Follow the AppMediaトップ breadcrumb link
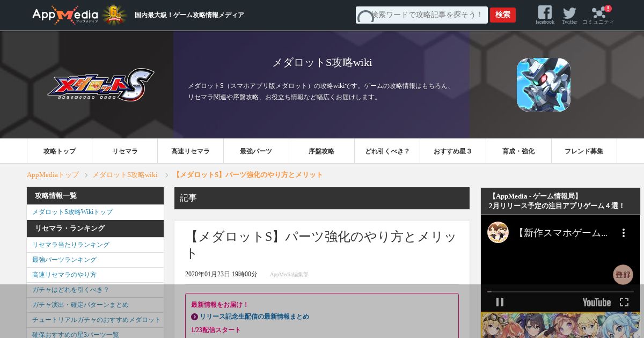 pos(53,175)
